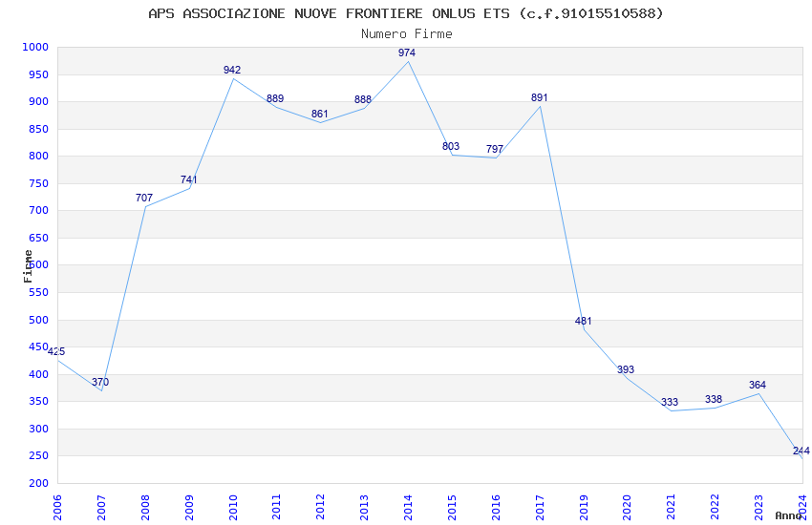Click the data label 481
The image size is (812, 525).
583,322
